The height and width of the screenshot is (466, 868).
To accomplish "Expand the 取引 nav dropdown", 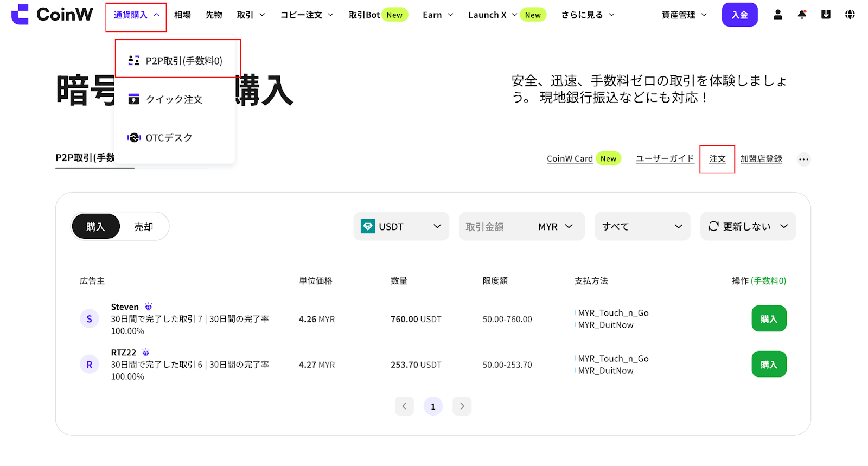I will click(x=251, y=15).
